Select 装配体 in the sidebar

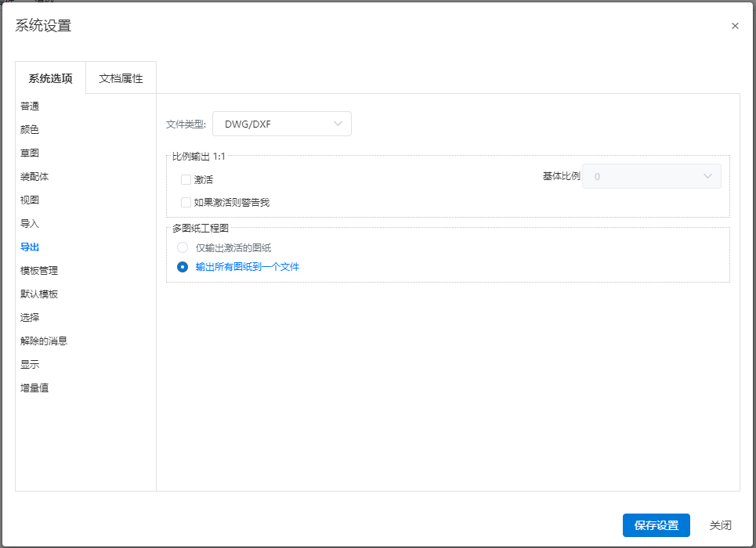click(x=34, y=176)
